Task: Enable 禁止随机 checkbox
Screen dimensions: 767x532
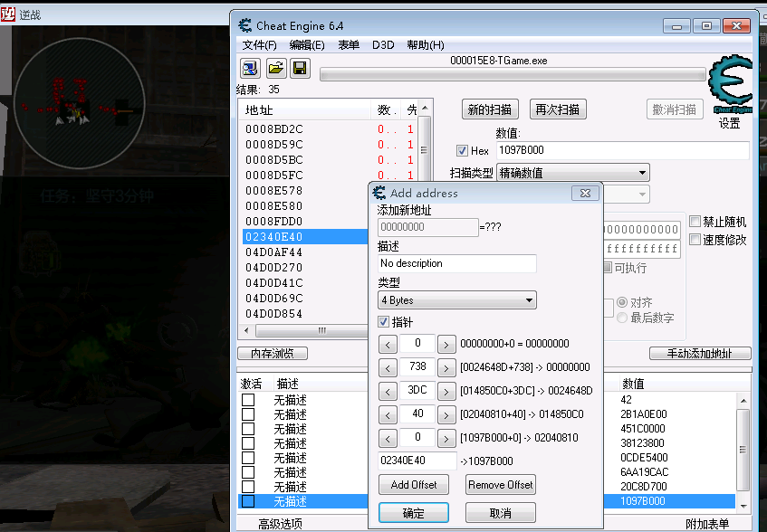Action: click(x=695, y=222)
